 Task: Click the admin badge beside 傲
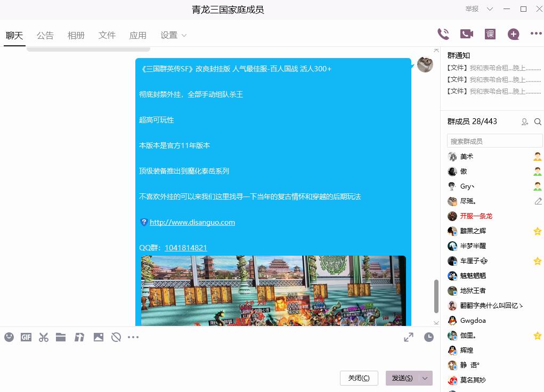(x=538, y=171)
